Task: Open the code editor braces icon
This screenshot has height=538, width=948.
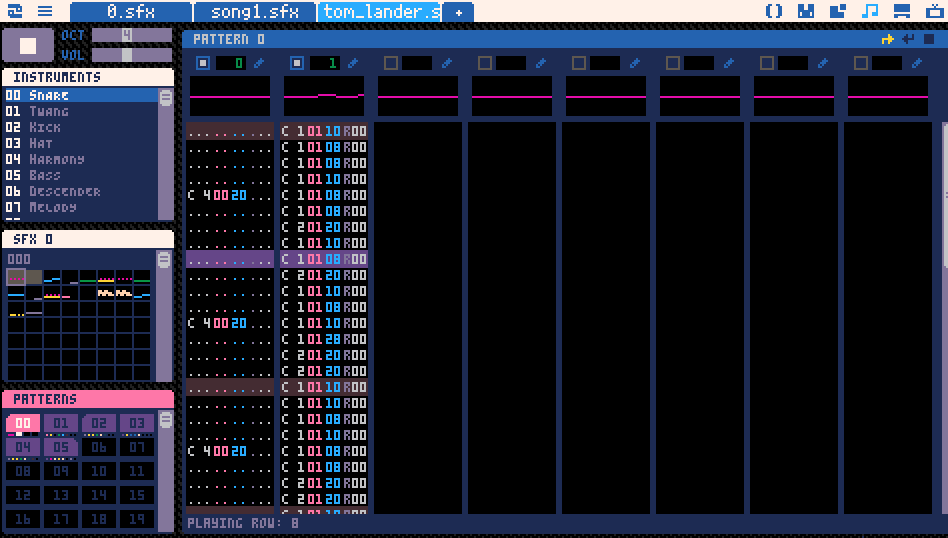Action: [x=774, y=11]
